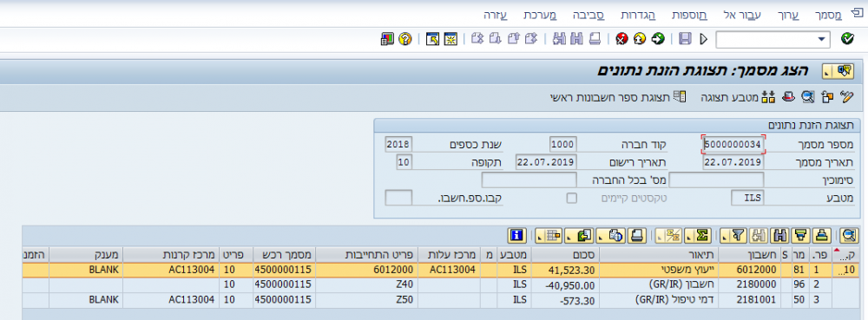The image size is (868, 320).
Task: Click the pencil Display/Change toggle icon
Action: click(x=847, y=97)
